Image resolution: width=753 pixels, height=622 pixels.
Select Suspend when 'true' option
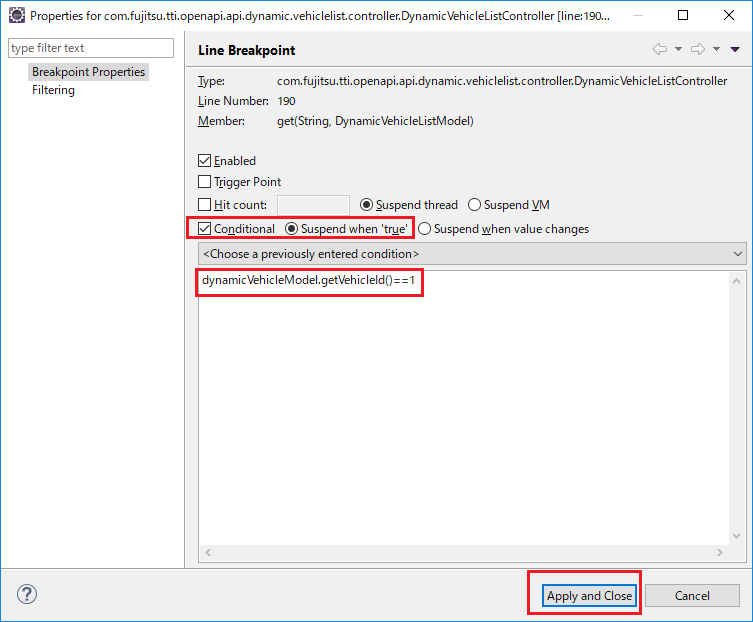point(291,229)
